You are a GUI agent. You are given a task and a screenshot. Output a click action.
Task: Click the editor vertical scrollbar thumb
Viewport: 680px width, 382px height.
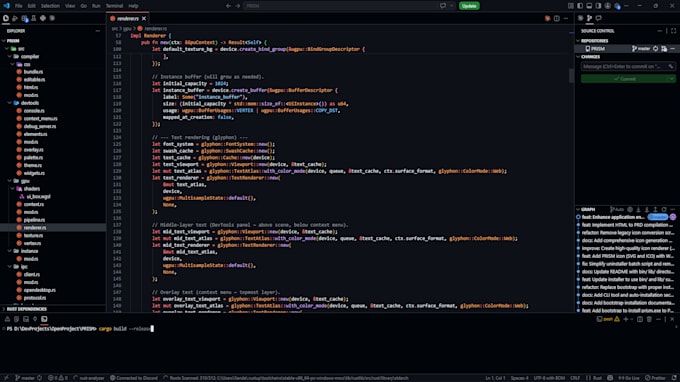(x=571, y=75)
